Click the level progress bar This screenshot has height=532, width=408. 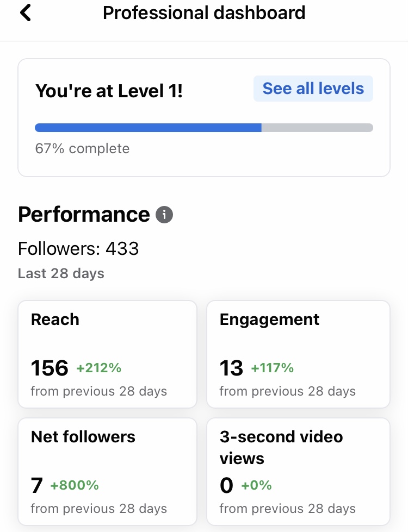coord(203,128)
